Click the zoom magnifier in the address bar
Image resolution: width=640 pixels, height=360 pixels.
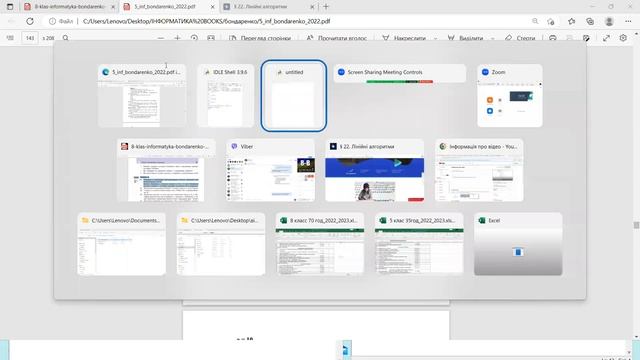pos(535,21)
